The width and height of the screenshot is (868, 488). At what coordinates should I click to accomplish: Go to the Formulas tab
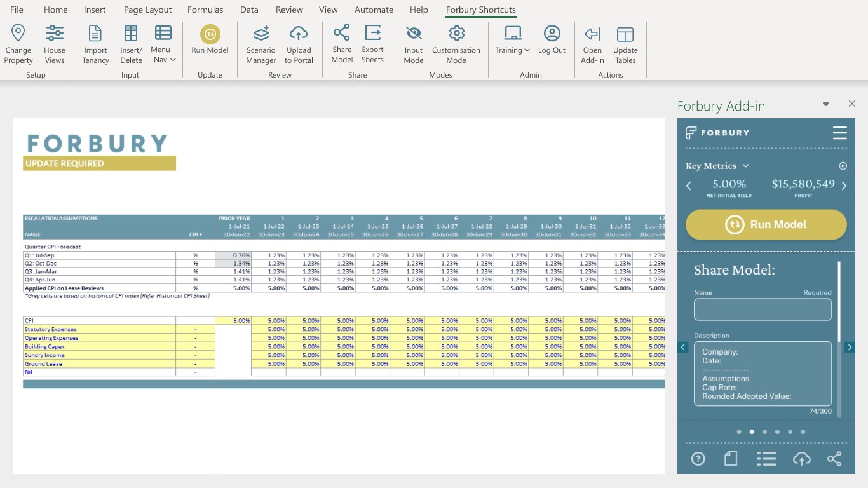[205, 10]
